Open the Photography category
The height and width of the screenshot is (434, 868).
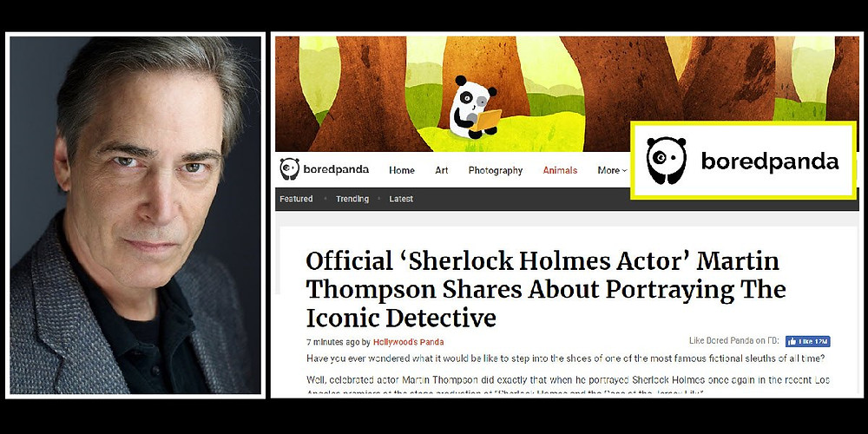pos(496,170)
